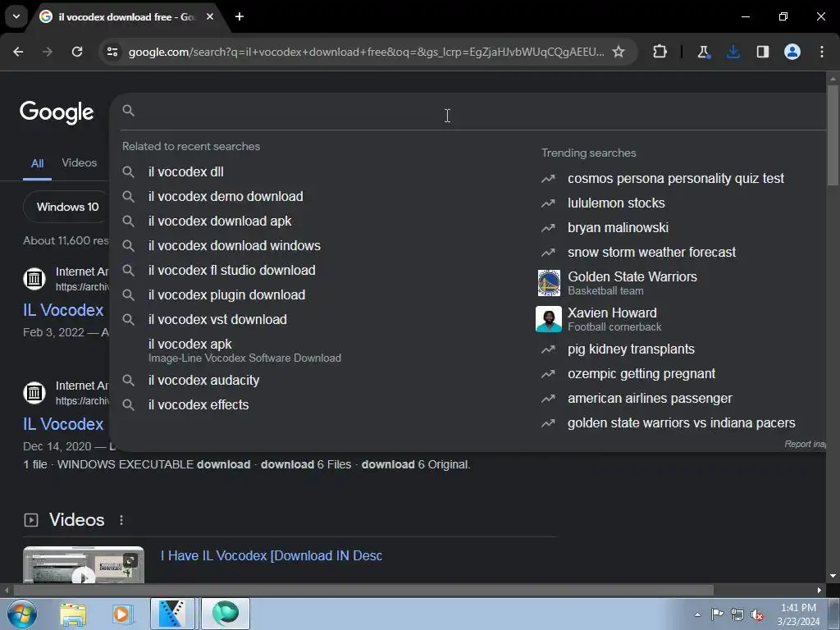840x630 pixels.
Task: Reload the current page
Action: [x=77, y=52]
